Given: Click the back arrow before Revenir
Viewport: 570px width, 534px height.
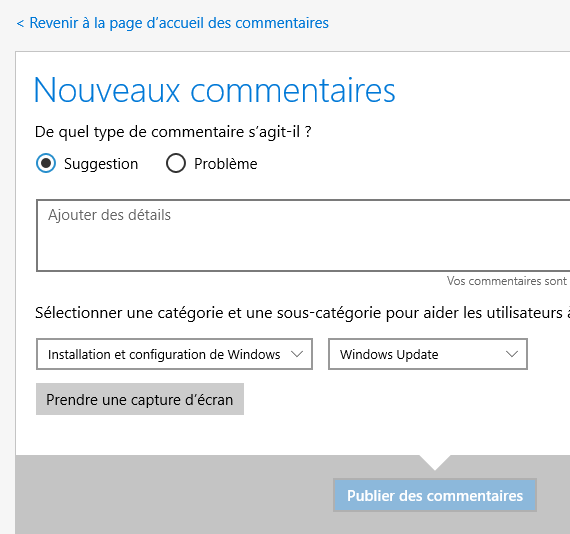Looking at the screenshot, I should tap(20, 24).
